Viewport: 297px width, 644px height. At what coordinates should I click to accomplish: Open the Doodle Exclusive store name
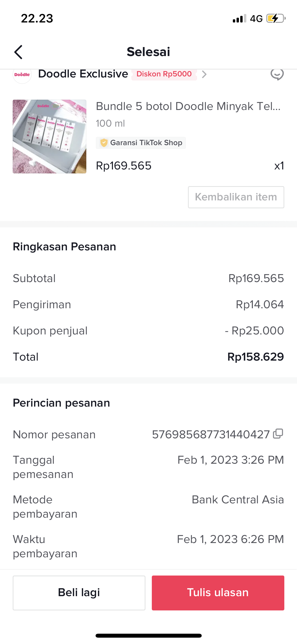(x=83, y=74)
